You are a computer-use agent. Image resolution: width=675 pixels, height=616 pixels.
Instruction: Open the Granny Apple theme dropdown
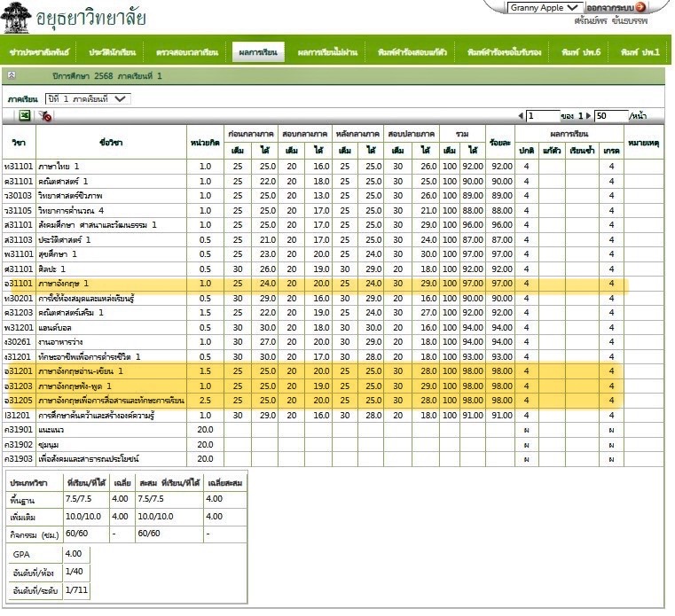pos(545,7)
